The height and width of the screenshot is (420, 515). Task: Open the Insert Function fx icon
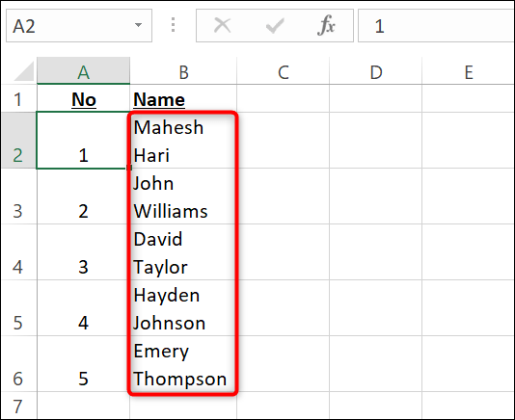point(326,25)
